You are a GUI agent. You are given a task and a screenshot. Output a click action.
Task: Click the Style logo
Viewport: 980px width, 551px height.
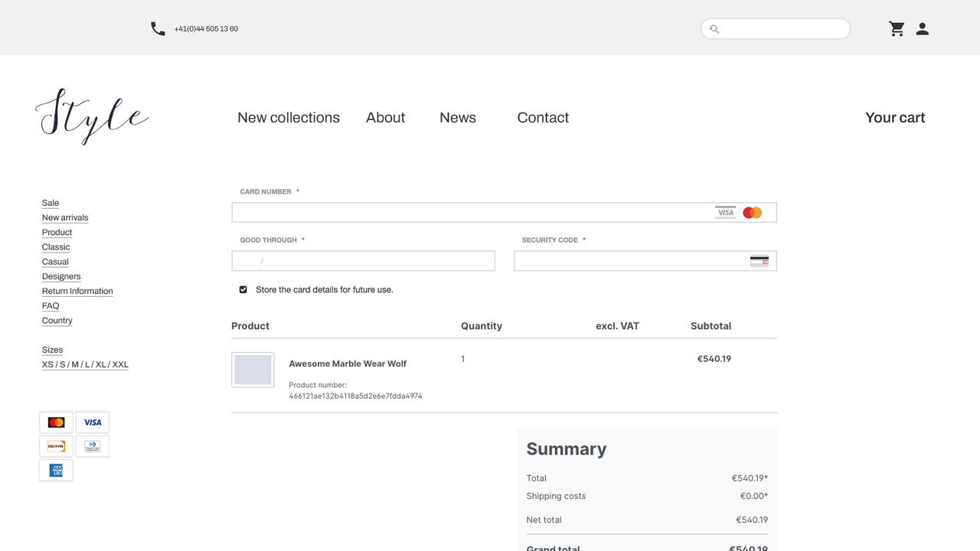coord(92,116)
